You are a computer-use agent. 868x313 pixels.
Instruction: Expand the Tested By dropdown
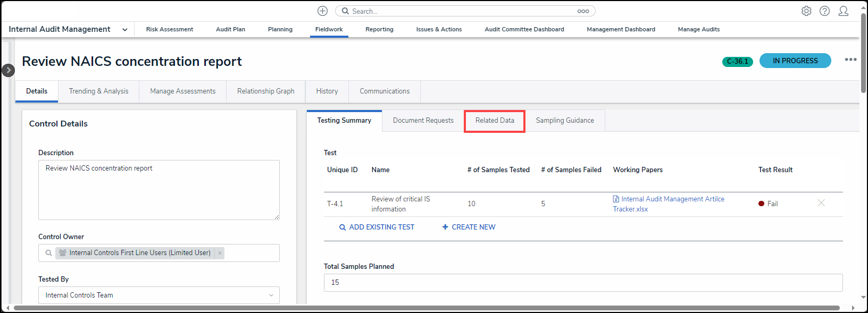pos(271,295)
